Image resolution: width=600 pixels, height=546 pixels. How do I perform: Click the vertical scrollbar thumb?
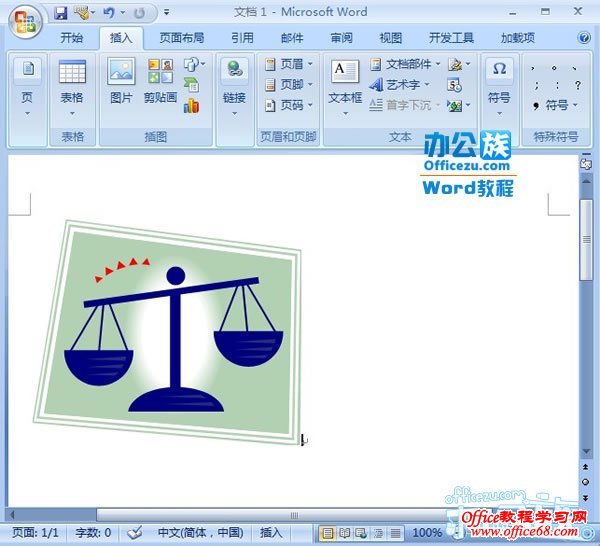pos(586,240)
